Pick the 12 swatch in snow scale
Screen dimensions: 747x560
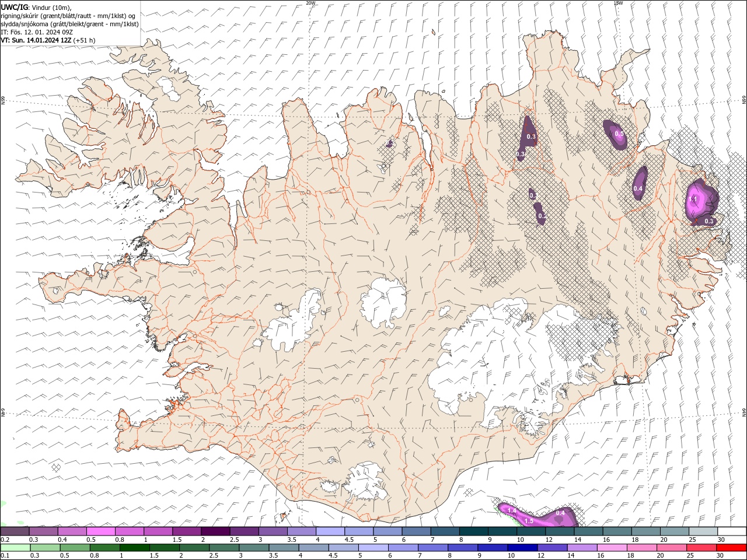tap(560, 531)
